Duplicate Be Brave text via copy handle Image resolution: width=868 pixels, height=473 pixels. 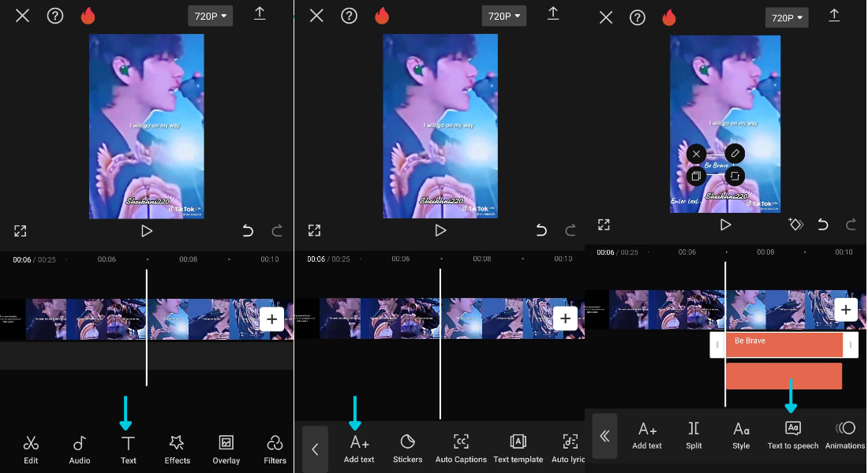[x=697, y=176]
